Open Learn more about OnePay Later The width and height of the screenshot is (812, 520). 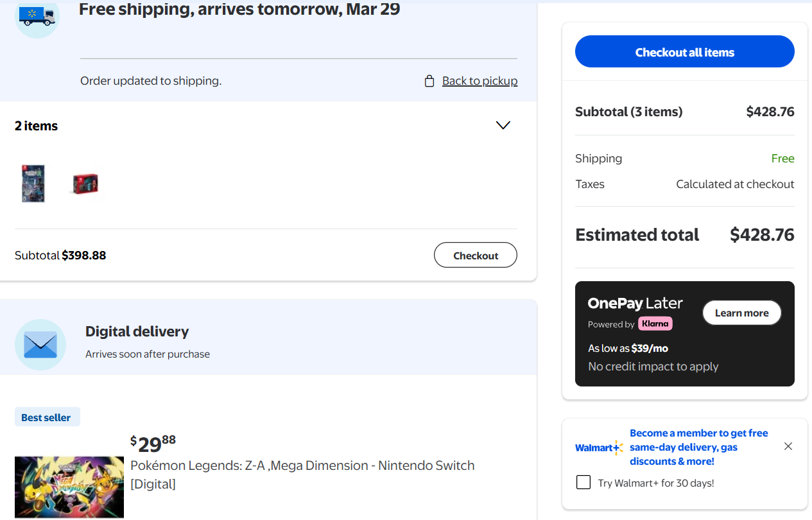point(741,313)
